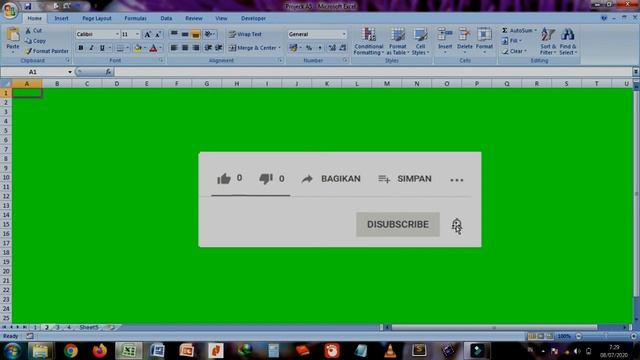The image size is (640, 360).
Task: Click Increase Indent icon
Action: coord(219,48)
